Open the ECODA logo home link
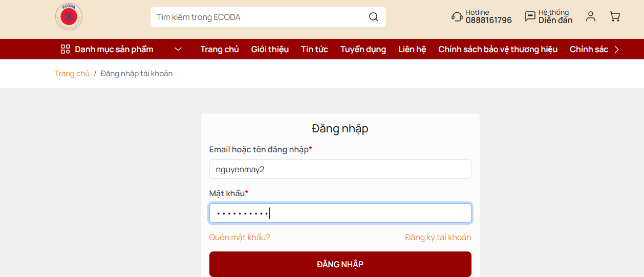 coord(69,17)
